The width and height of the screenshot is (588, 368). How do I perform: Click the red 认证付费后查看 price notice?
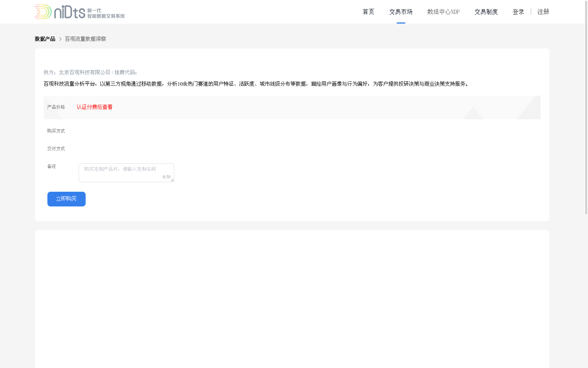pyautogui.click(x=94, y=107)
